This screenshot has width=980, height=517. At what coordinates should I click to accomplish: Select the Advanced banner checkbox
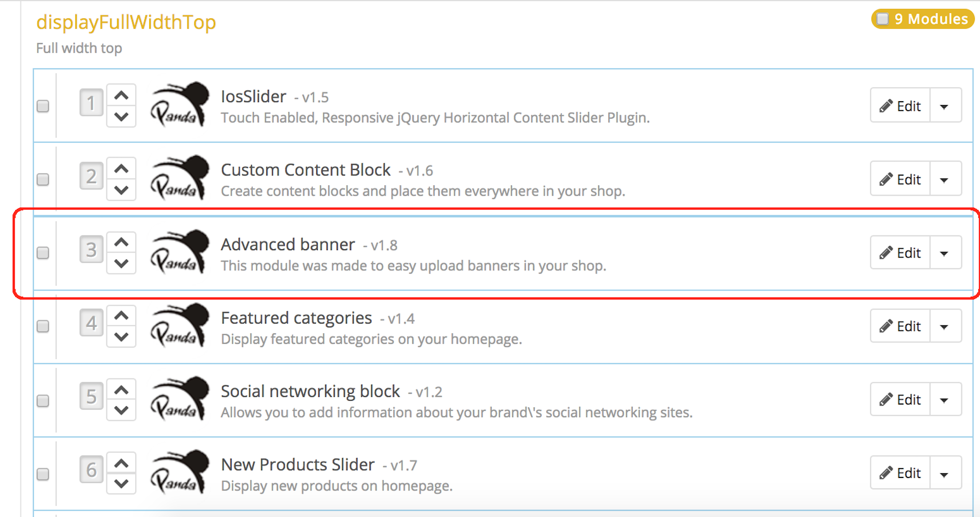43,253
